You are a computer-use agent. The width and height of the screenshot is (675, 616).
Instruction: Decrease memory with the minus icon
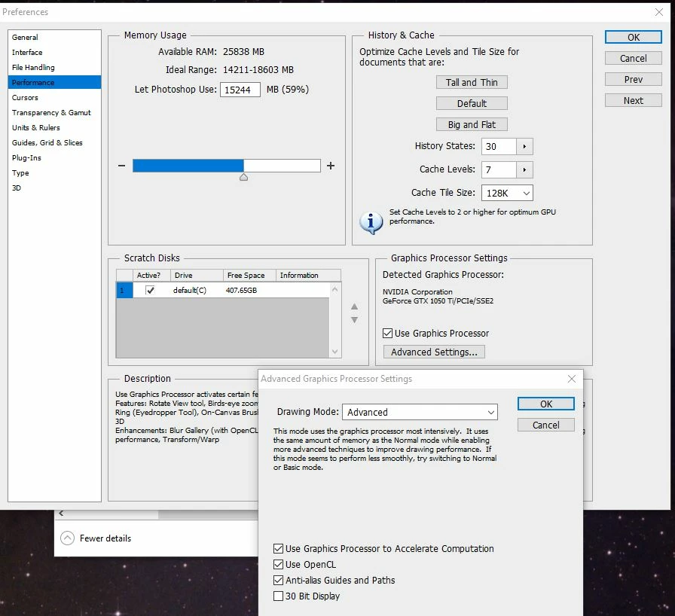coord(121,166)
